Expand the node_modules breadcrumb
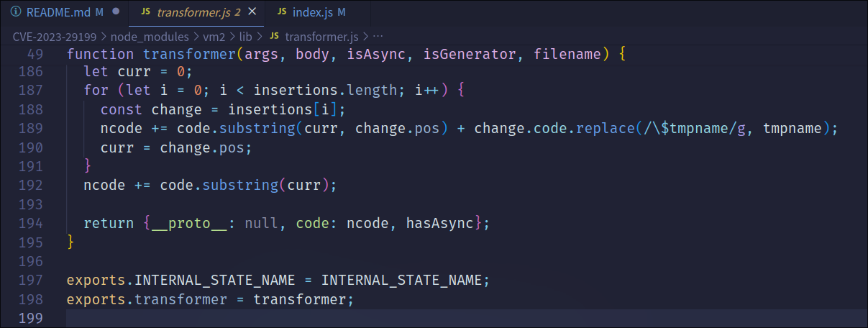The width and height of the screenshot is (868, 328). (144, 36)
